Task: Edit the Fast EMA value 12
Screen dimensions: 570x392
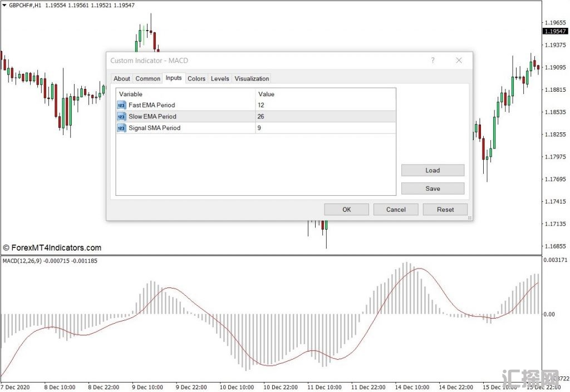Action: (x=326, y=105)
